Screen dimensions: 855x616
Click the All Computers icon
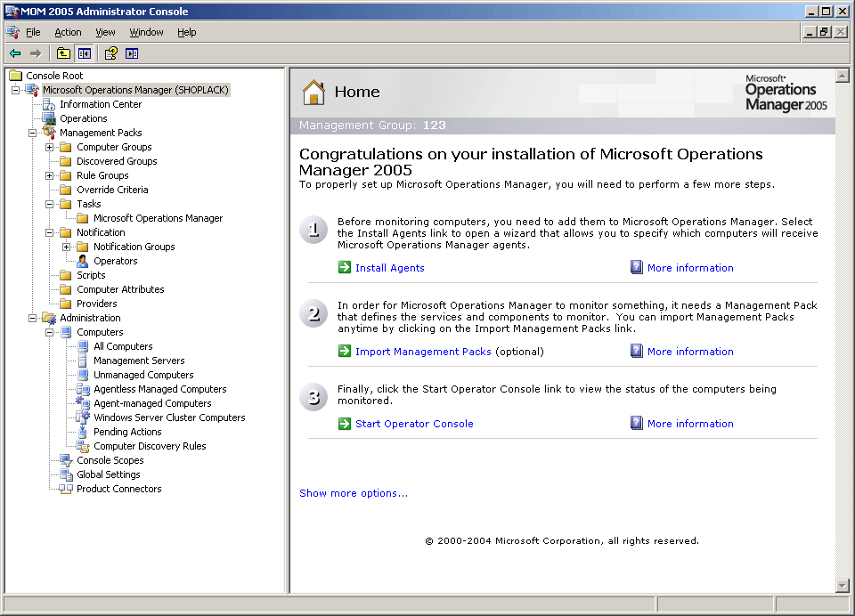pos(83,346)
